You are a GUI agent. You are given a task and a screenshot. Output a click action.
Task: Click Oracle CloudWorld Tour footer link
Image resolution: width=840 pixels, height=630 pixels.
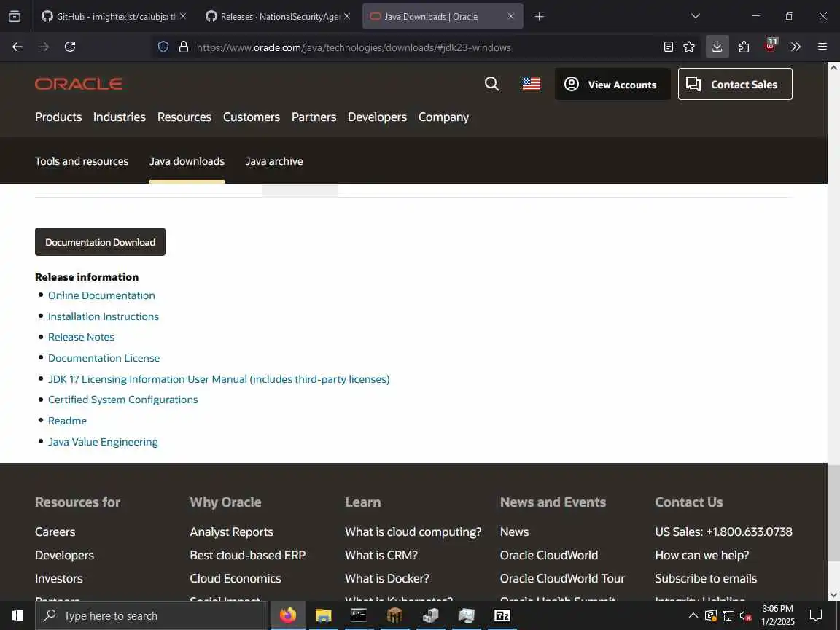pyautogui.click(x=562, y=578)
